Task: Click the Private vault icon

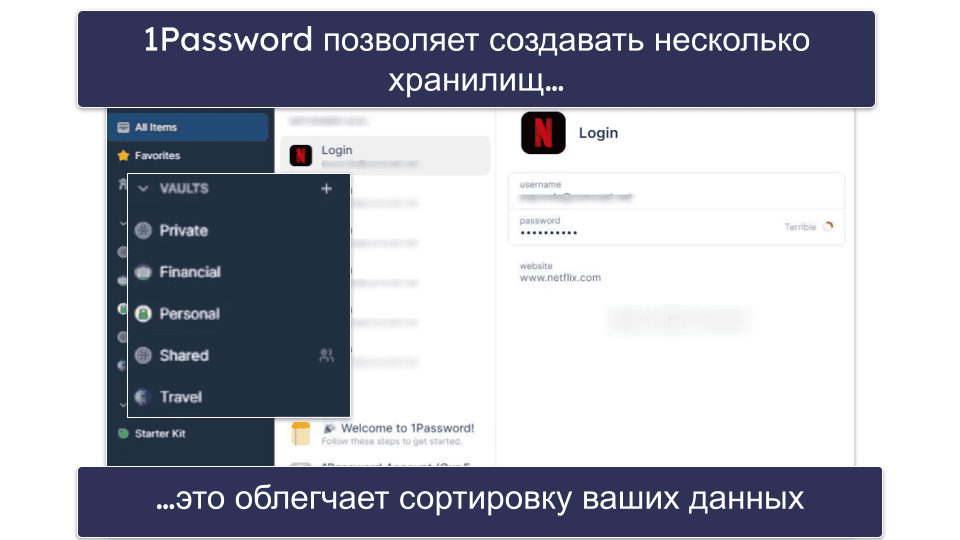Action: [x=143, y=230]
